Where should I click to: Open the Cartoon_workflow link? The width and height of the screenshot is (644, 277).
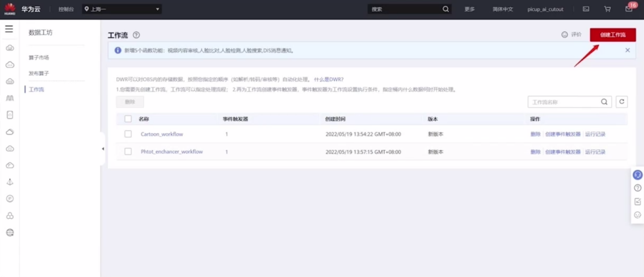pos(162,134)
